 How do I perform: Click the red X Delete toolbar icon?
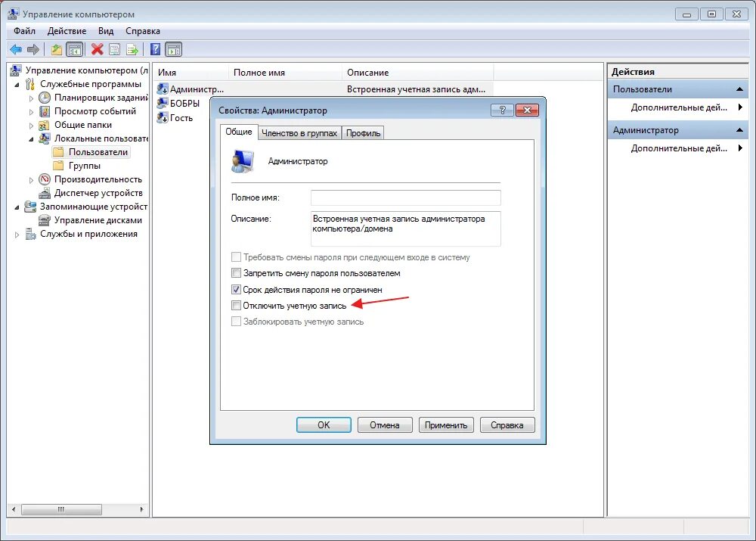click(98, 49)
